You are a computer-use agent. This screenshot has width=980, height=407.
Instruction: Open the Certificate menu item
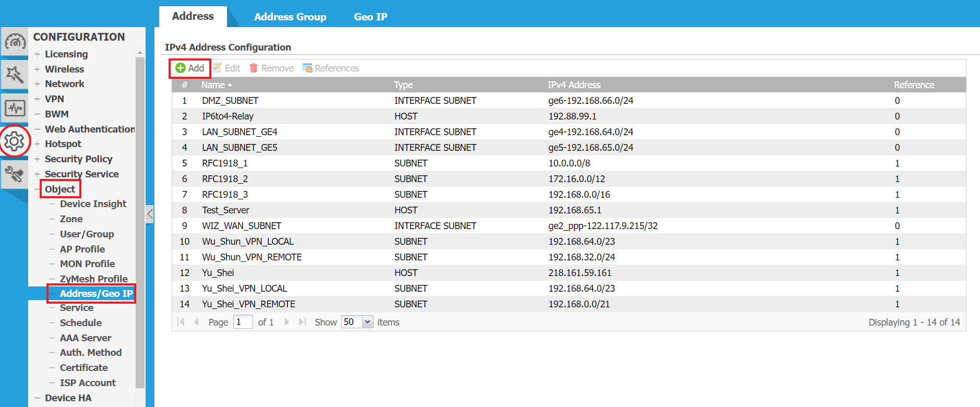(x=84, y=368)
